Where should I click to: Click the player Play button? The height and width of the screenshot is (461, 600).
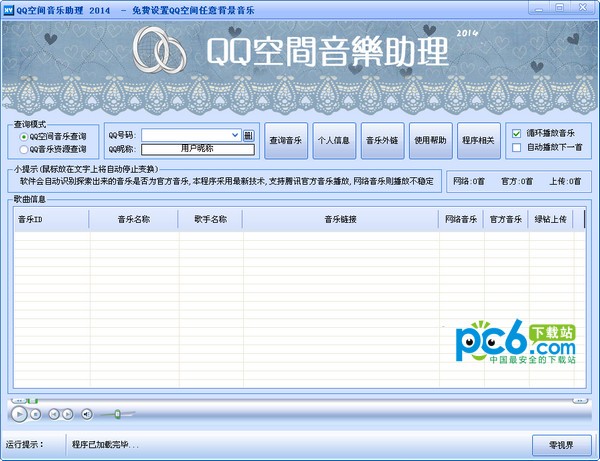[x=19, y=414]
